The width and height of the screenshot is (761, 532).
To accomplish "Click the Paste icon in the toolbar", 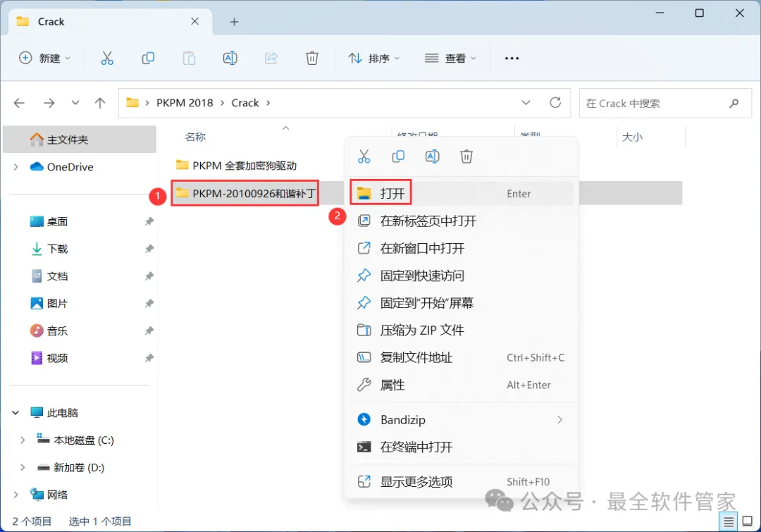I will point(189,58).
